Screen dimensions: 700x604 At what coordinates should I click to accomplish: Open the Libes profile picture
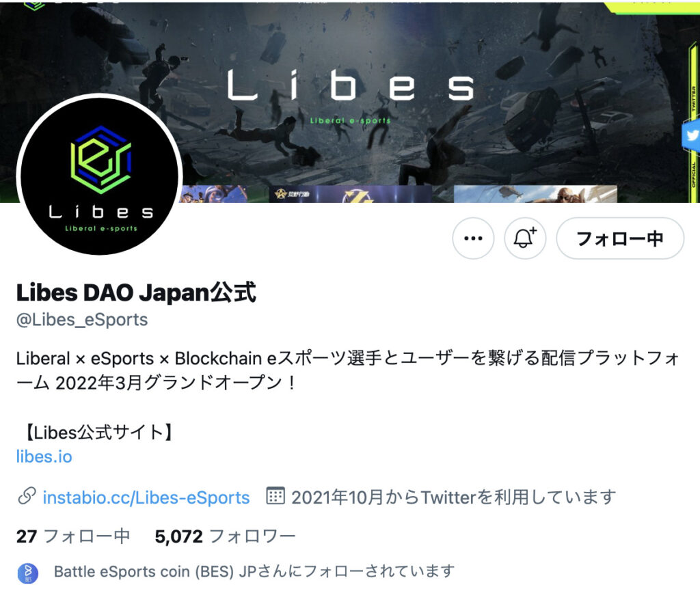[100, 176]
